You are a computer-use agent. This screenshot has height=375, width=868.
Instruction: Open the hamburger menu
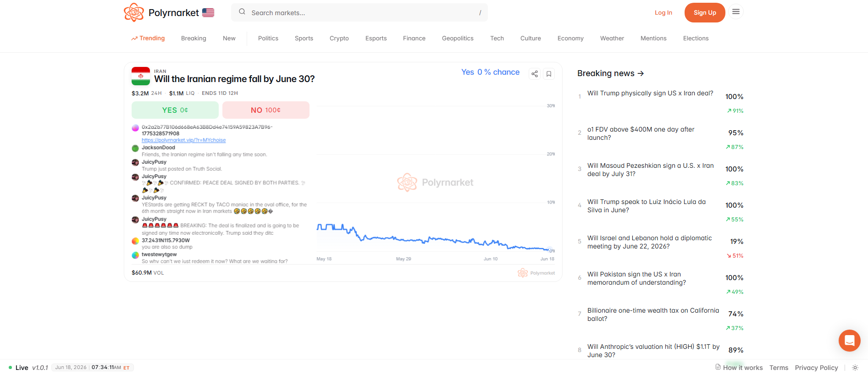[736, 12]
